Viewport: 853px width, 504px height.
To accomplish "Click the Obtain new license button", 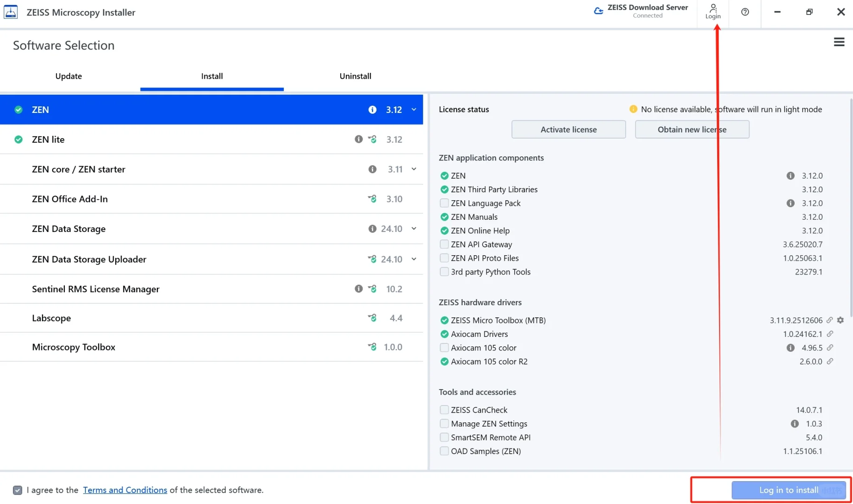I will (x=692, y=129).
